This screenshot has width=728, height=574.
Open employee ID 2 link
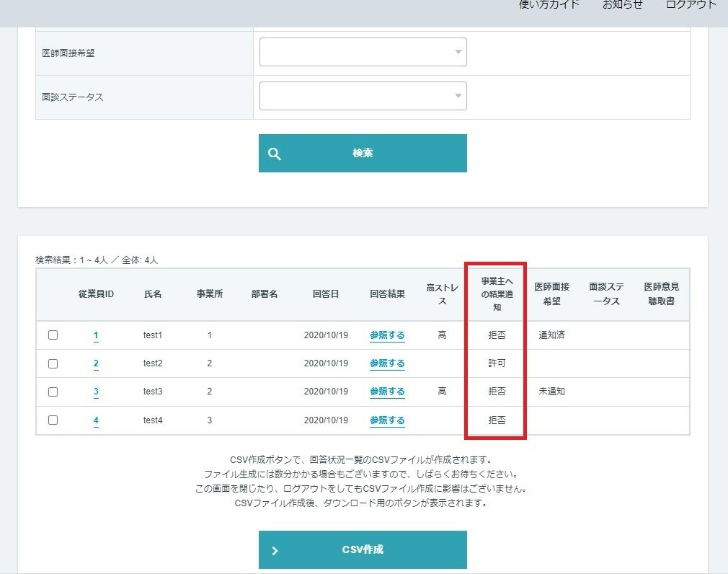pyautogui.click(x=96, y=363)
